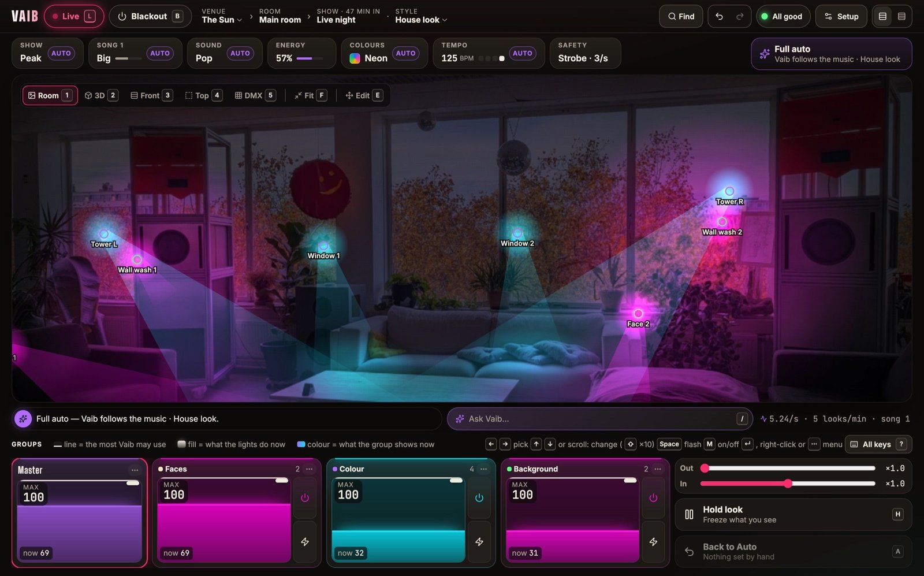
Task: Focus the Ask Vaib input field
Action: click(x=599, y=419)
